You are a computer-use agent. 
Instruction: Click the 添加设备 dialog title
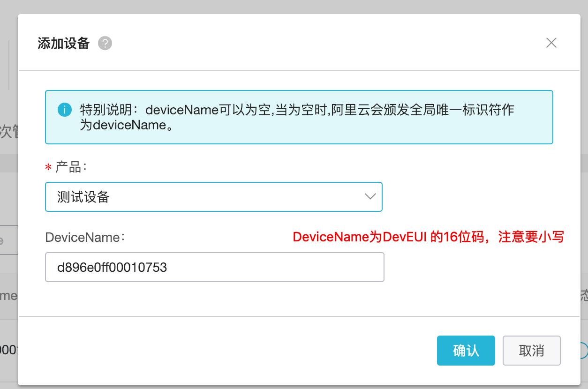63,43
